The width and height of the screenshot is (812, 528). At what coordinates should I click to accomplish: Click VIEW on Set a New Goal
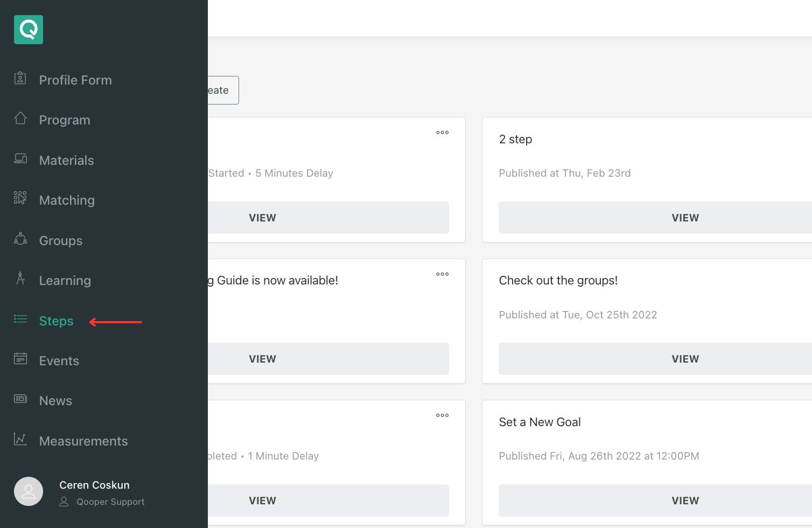click(x=685, y=500)
